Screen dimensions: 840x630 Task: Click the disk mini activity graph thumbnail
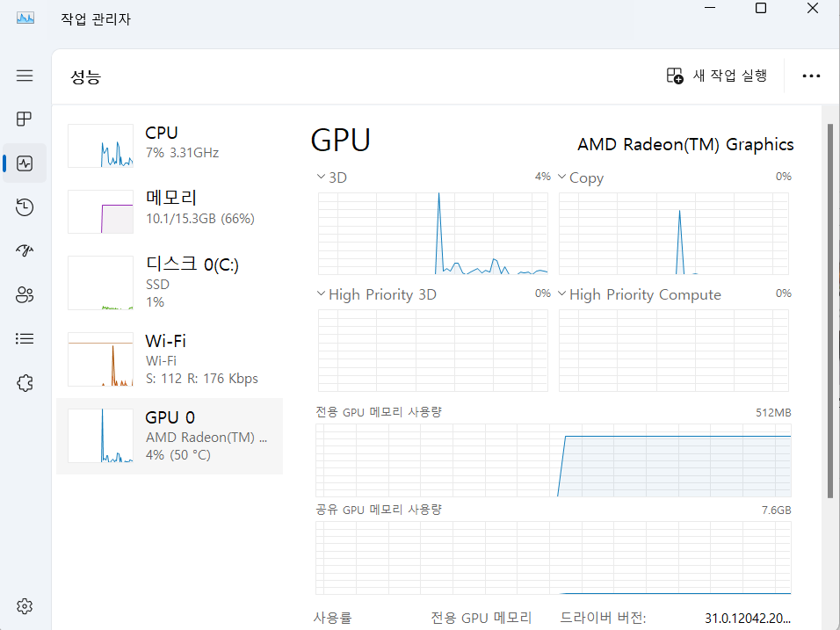pyautogui.click(x=101, y=283)
